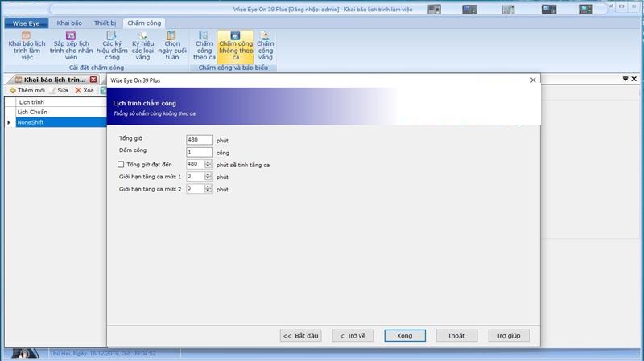The image size is (644, 361).
Task: Open 'Khai báo lịch trình làm việc' ribbon icon
Action: point(27,46)
